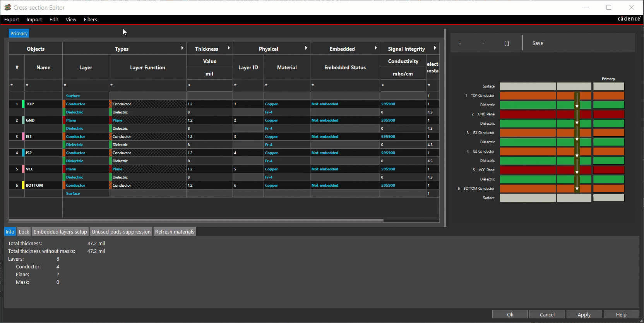Click the zoom out minus icon
The width and height of the screenshot is (644, 323).
tap(483, 43)
